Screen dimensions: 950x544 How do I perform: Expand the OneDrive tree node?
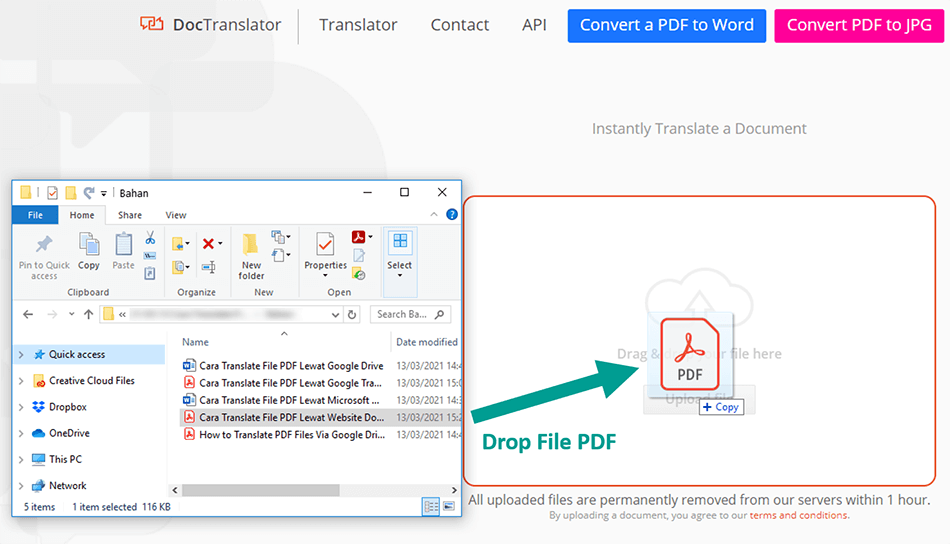pos(21,433)
